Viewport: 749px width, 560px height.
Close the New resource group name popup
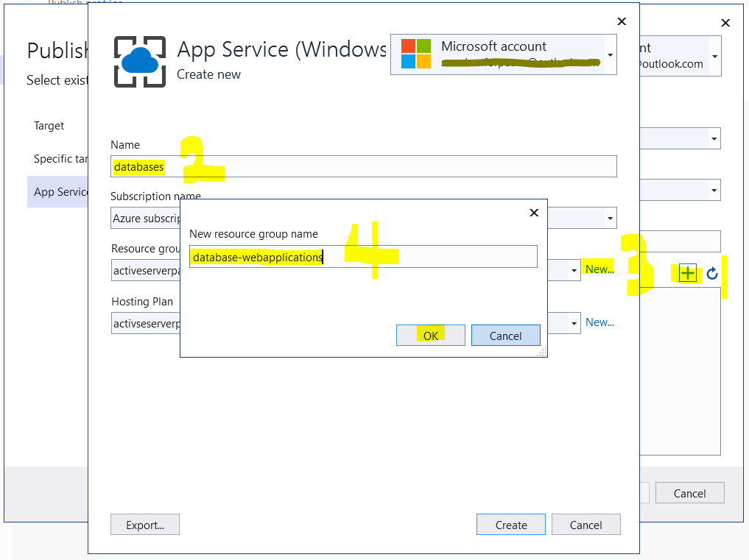point(534,213)
